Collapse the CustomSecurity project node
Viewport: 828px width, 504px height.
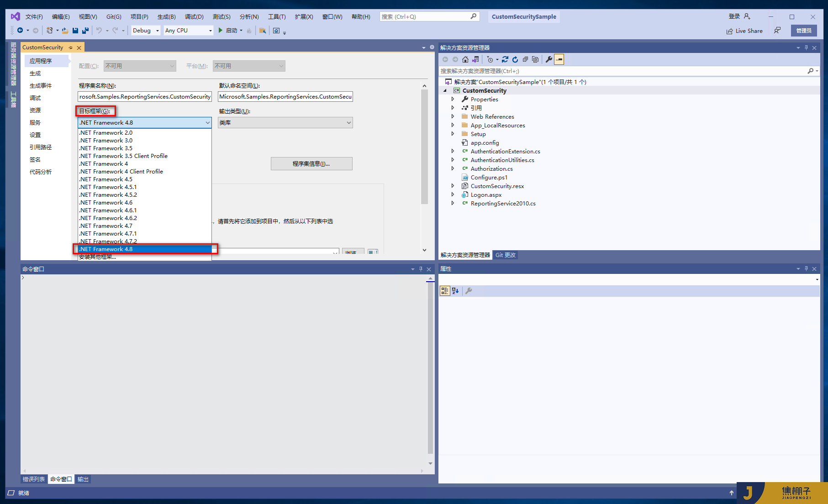tap(445, 91)
